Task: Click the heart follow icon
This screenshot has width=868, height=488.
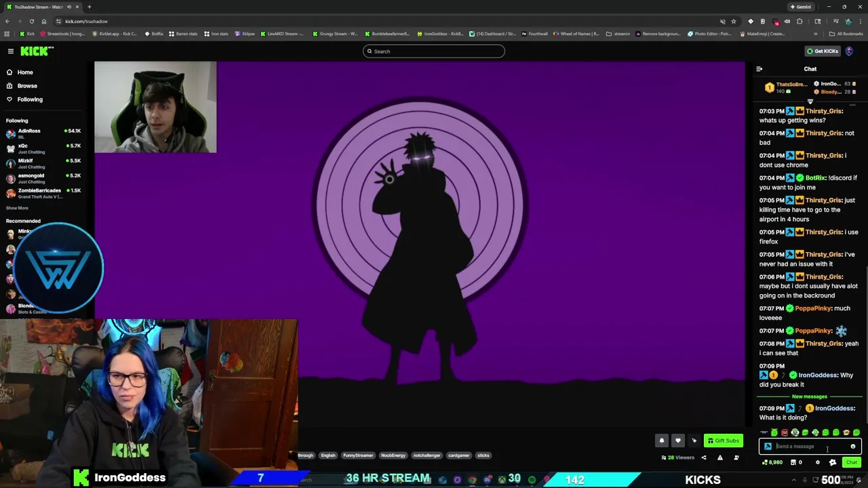Action: coord(677,441)
